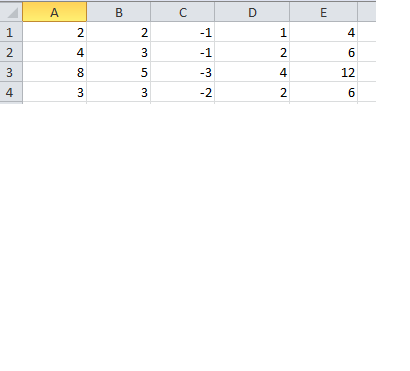This screenshot has height=371, width=410.
Task: Click cell E1 containing 4
Action: pyautogui.click(x=324, y=32)
